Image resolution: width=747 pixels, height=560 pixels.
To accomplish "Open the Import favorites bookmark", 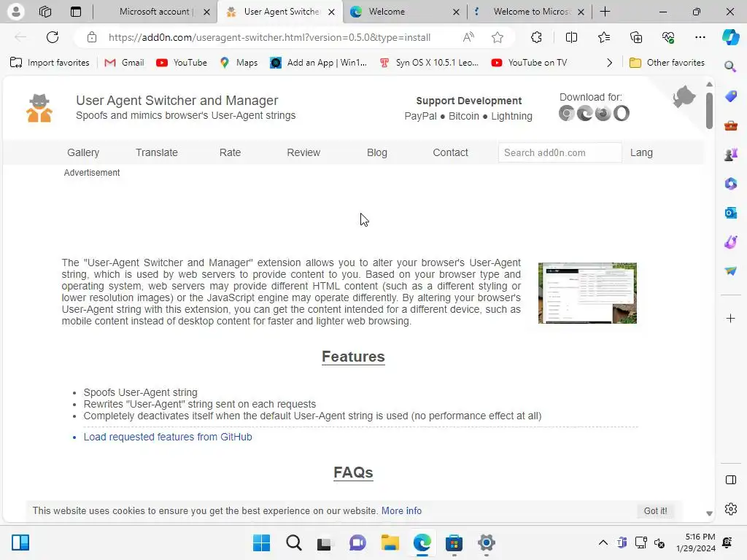I will (50, 63).
